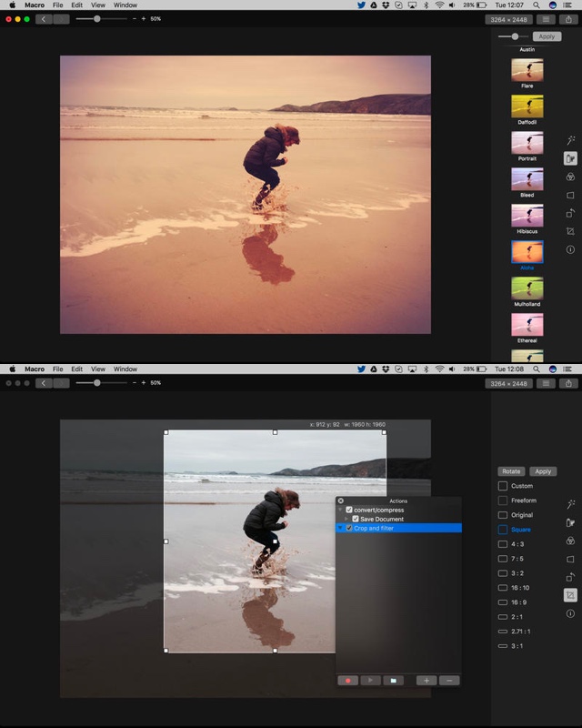
Task: Expand the Save Document step
Action: click(346, 519)
